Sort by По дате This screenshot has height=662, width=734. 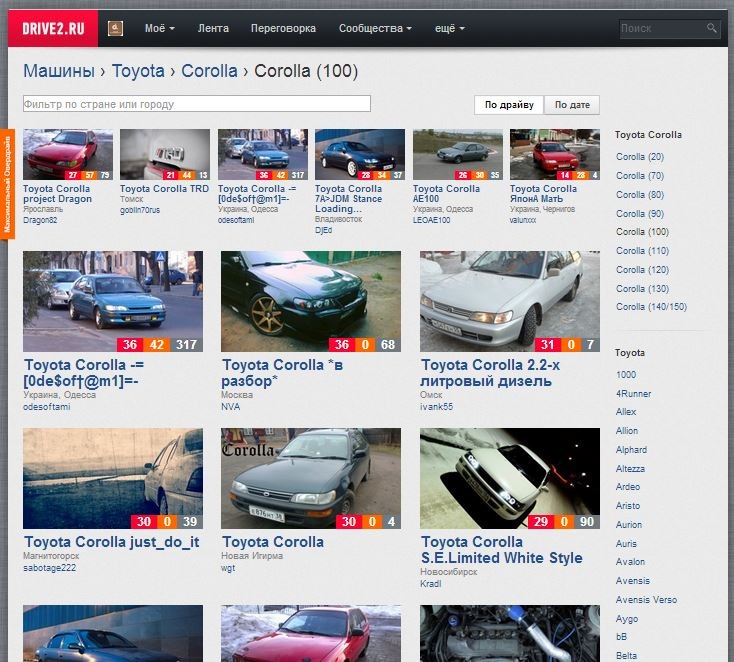(572, 105)
